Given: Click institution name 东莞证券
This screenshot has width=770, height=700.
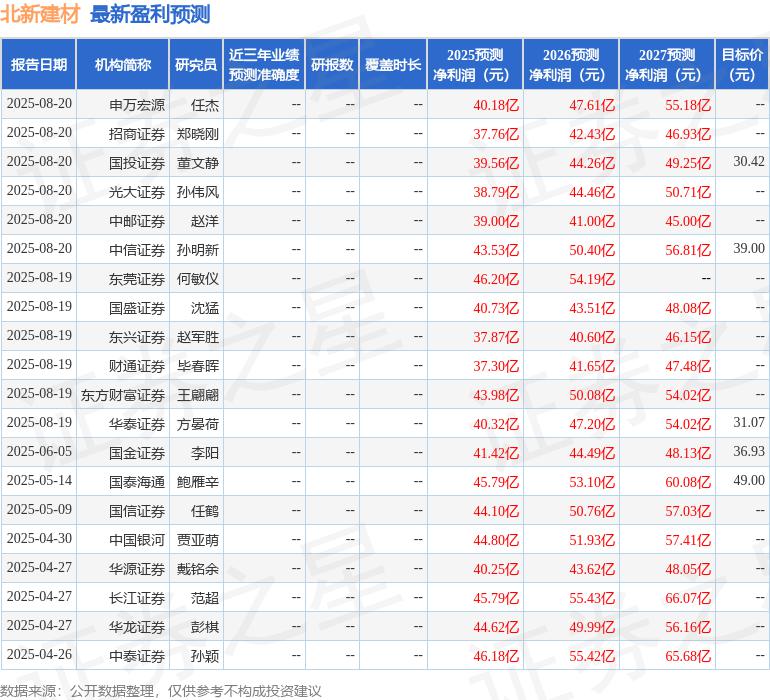Looking at the screenshot, I should click(x=137, y=279).
